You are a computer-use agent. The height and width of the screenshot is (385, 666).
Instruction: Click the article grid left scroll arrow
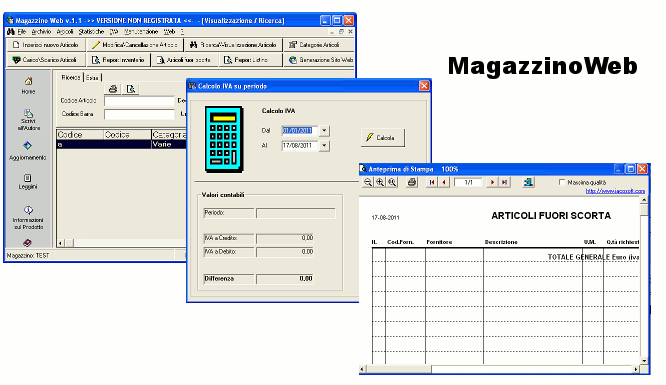[x=60, y=243]
